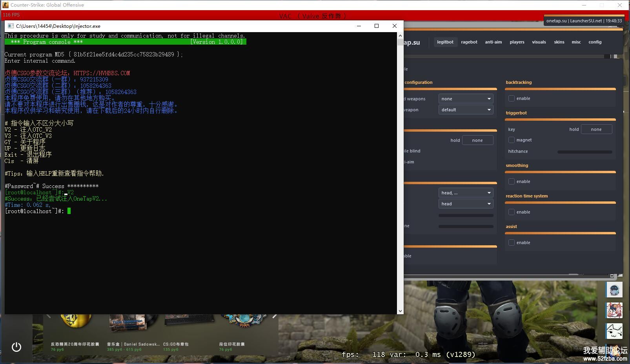Click the onetap.su LauncherSU.net watermark label
Viewport: 630px width, 364px height.
(584, 21)
